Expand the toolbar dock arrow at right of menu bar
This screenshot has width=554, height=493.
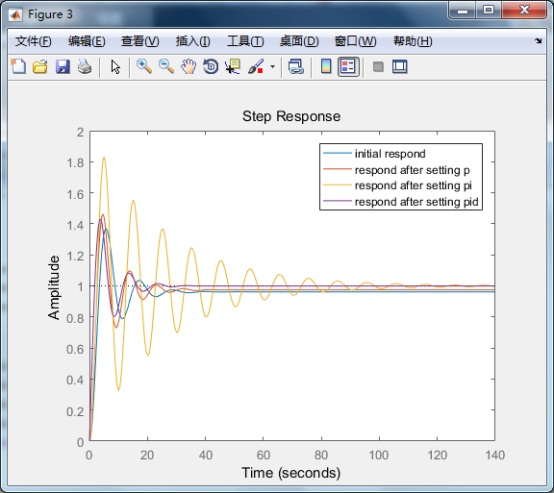(x=538, y=41)
